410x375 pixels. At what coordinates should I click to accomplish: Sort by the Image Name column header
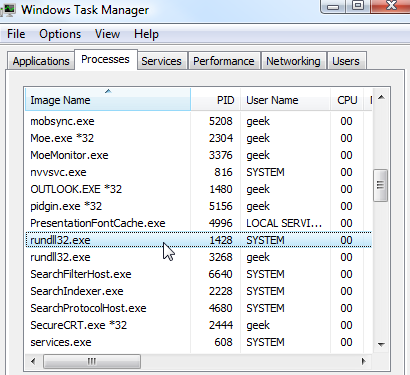[x=108, y=100]
